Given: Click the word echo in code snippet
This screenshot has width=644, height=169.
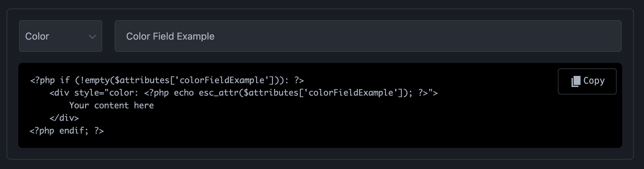Looking at the screenshot, I should click(x=184, y=93).
